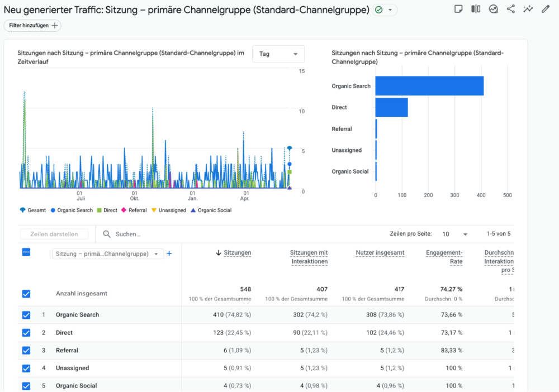This screenshot has width=559, height=392.
Task: Click the Referral legend diamond
Action: [x=124, y=210]
